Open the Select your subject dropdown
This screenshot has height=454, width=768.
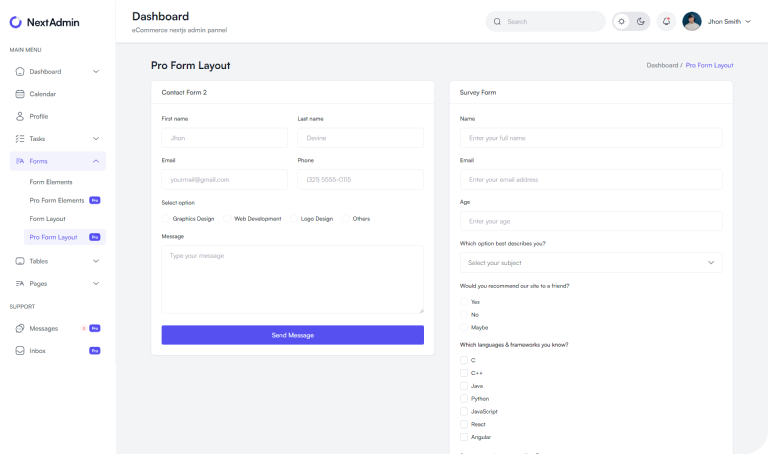(590, 263)
